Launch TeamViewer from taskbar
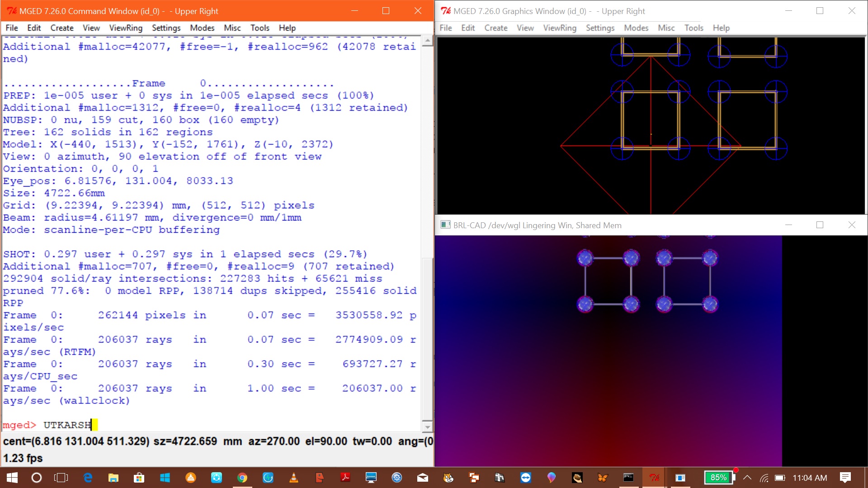868x488 pixels. click(x=526, y=478)
